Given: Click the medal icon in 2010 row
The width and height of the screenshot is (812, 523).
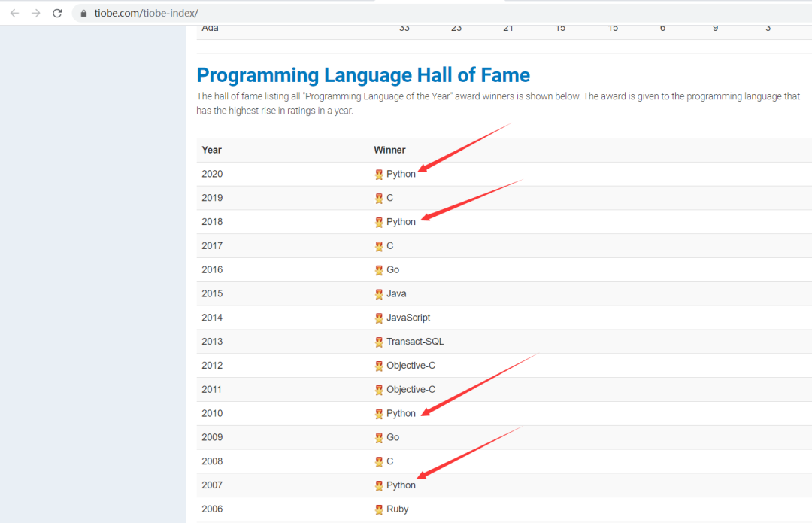Looking at the screenshot, I should click(x=379, y=414).
